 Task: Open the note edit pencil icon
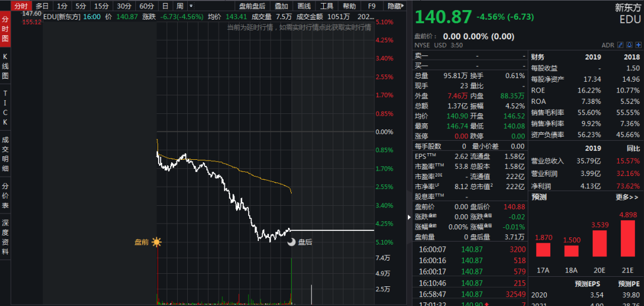pyautogui.click(x=620, y=45)
